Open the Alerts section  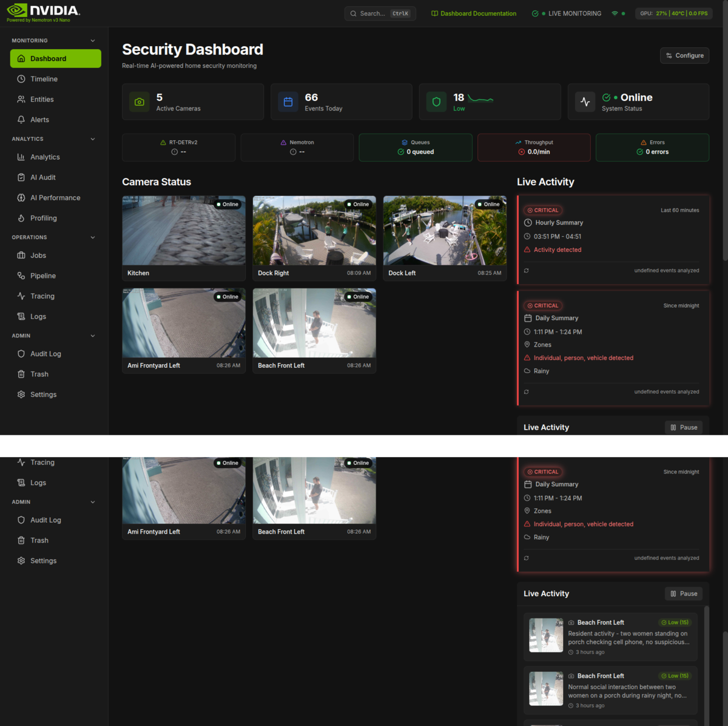41,119
